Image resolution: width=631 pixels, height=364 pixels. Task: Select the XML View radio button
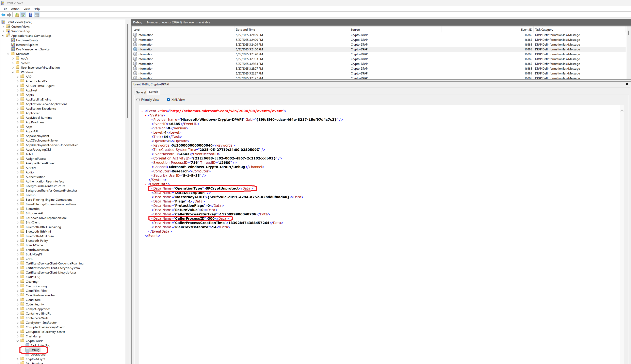(168, 100)
